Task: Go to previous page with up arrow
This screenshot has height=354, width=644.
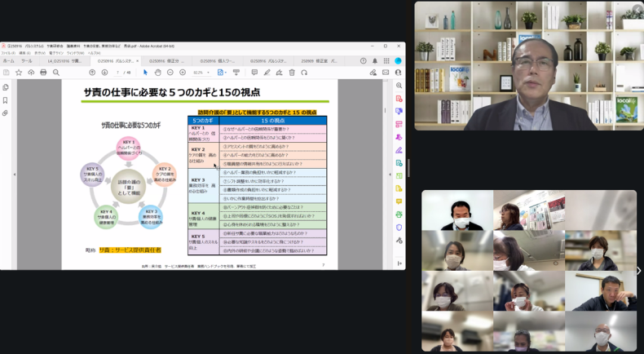Action: (92, 72)
